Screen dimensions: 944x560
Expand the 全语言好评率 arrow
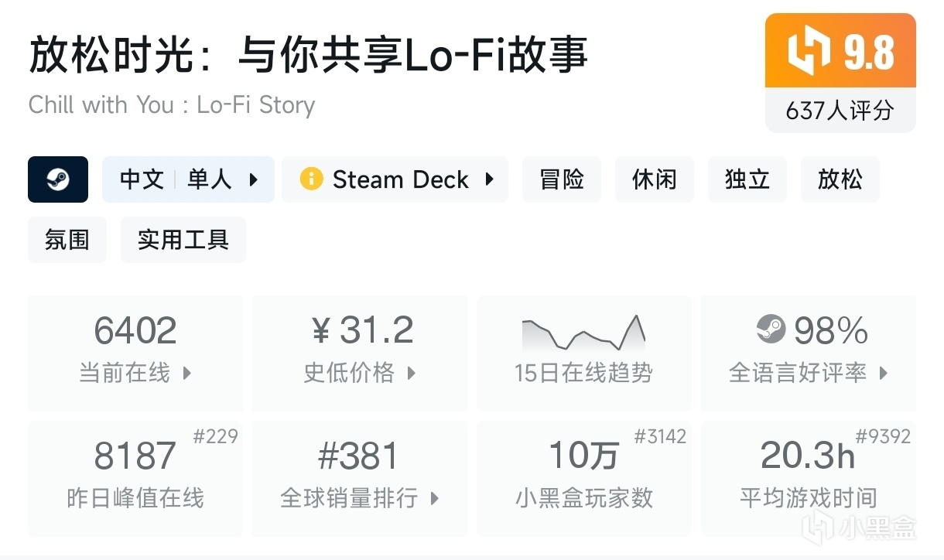pos(884,373)
